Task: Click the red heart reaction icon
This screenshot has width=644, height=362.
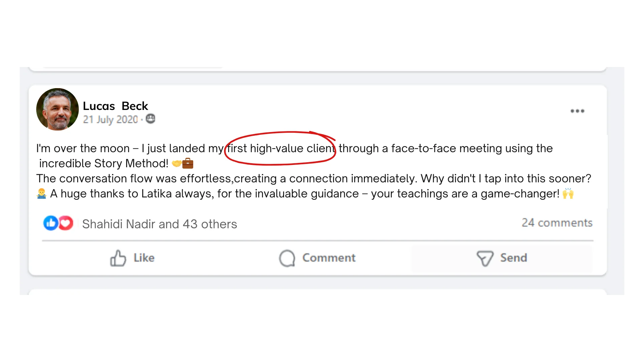Action: pyautogui.click(x=66, y=223)
